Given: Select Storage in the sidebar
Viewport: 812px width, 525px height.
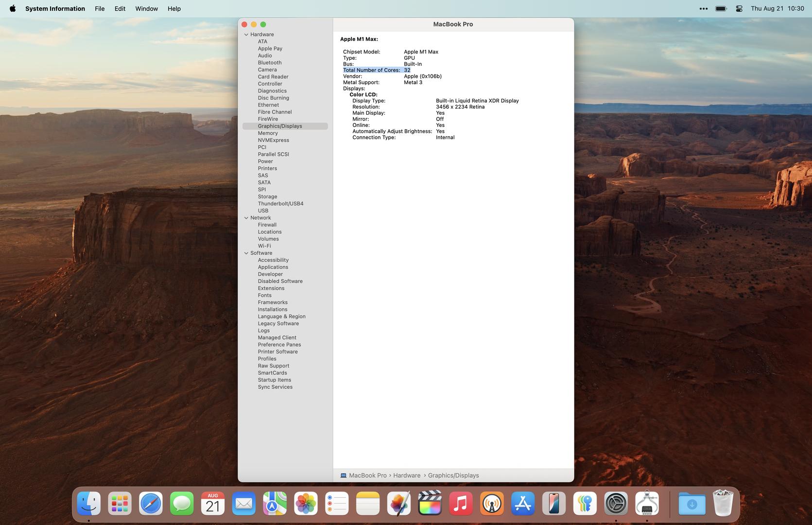Looking at the screenshot, I should (267, 196).
